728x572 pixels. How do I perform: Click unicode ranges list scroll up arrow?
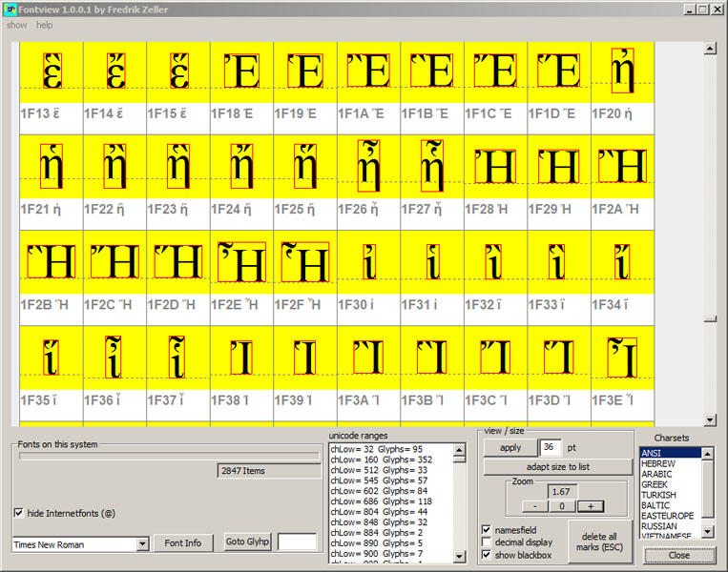(459, 450)
